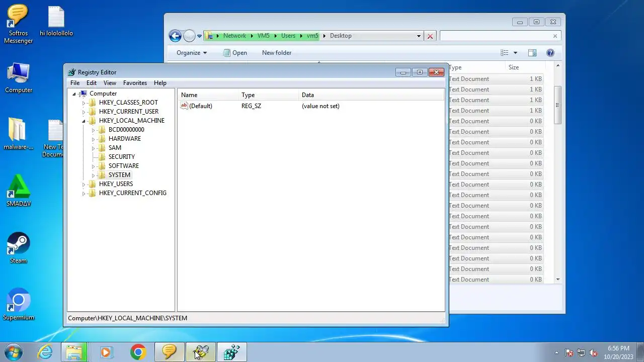Open the Steam desktop shortcut

coord(18,248)
